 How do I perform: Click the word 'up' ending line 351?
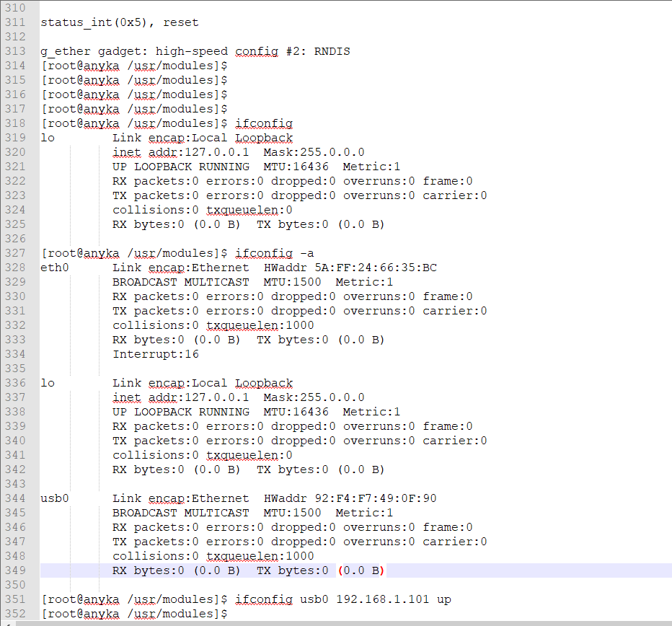coord(444,600)
